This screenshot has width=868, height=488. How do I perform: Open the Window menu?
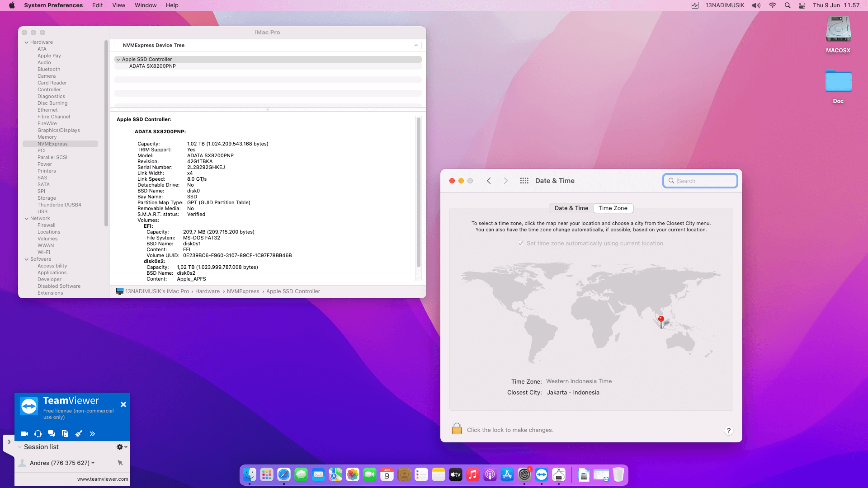point(146,5)
